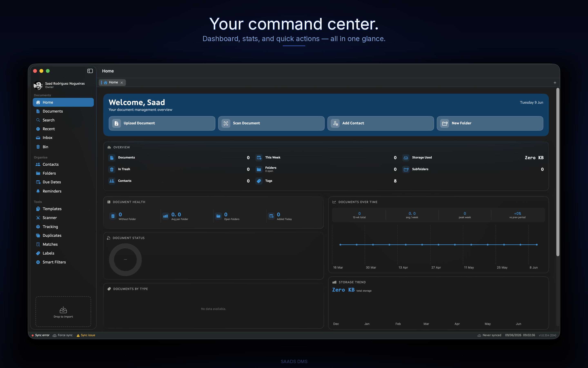The width and height of the screenshot is (588, 368).
Task: Open the Recent clock icon
Action: click(38, 129)
